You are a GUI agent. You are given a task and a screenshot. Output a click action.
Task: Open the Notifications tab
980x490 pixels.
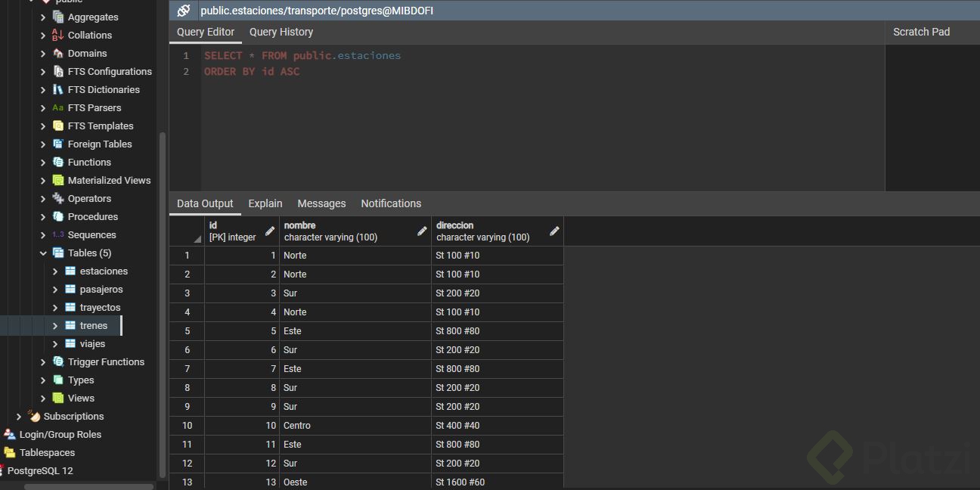391,203
